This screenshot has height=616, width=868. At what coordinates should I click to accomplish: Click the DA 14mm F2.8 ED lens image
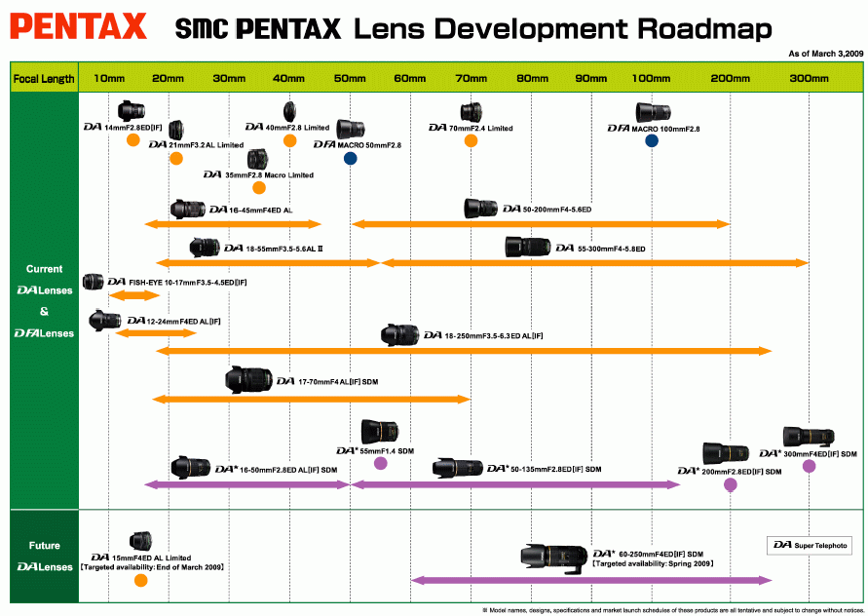pos(131,111)
